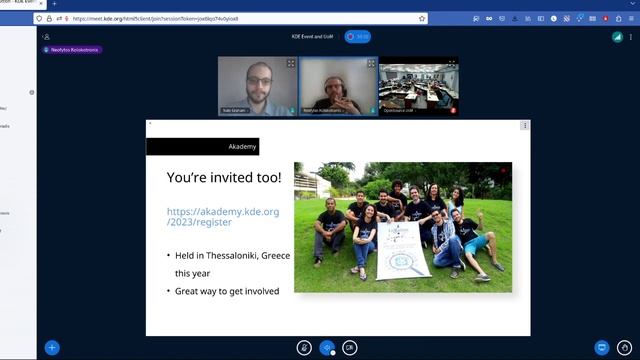Viewport: 640px width, 360px height.
Task: Toggle the microphone mute button
Action: (304, 348)
